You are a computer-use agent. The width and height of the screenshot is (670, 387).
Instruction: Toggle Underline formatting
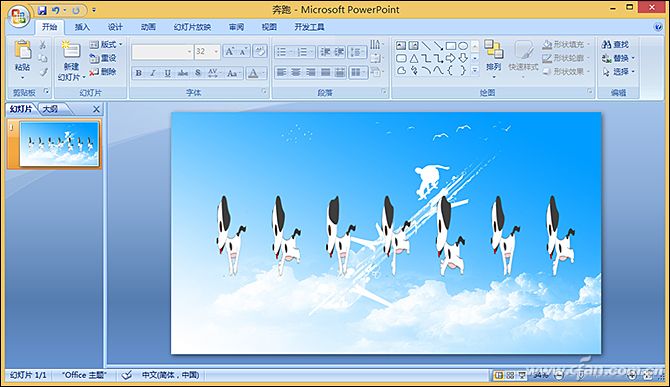pos(168,73)
